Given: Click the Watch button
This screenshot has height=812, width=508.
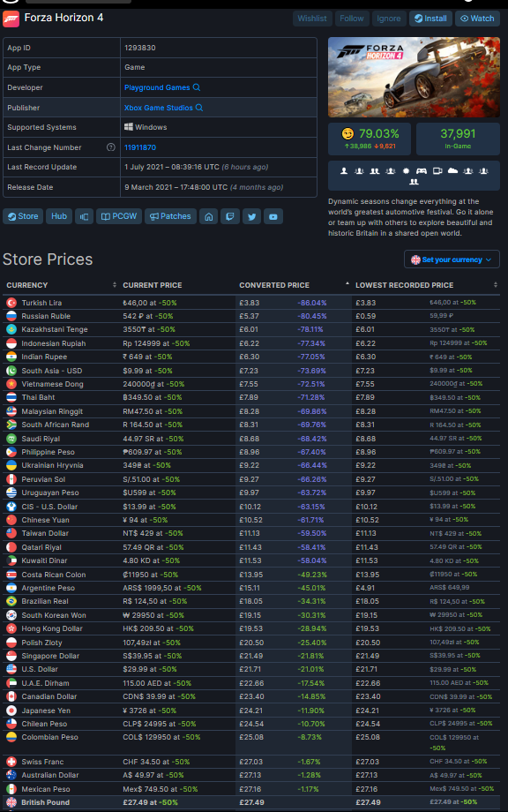Looking at the screenshot, I should click(x=477, y=19).
